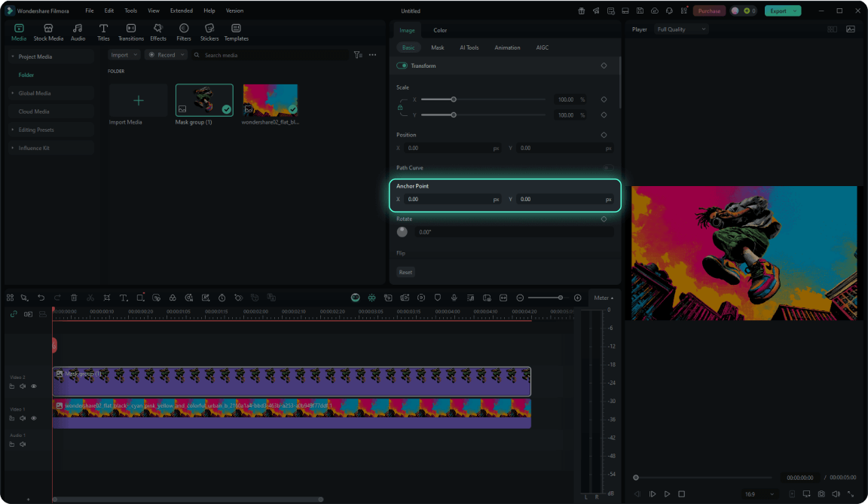
Task: Open the Titles library
Action: (x=103, y=32)
